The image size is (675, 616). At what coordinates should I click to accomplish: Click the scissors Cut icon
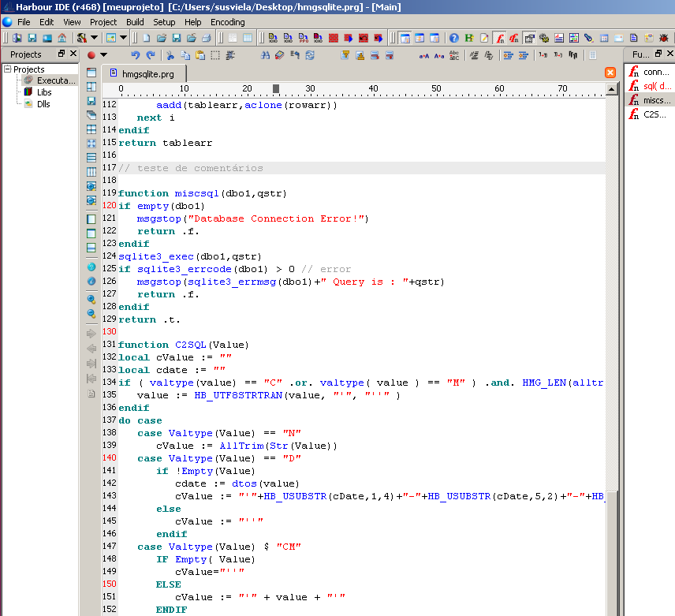(170, 54)
